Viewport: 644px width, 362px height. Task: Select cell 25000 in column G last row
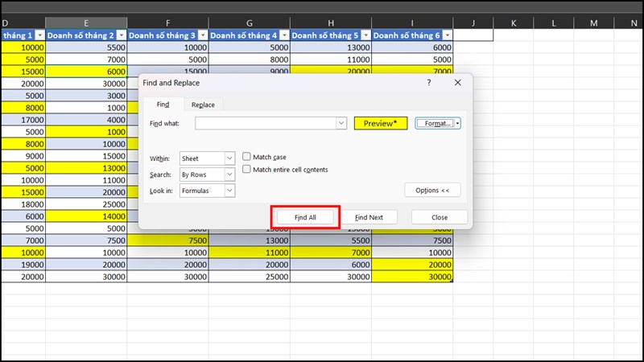(250, 277)
